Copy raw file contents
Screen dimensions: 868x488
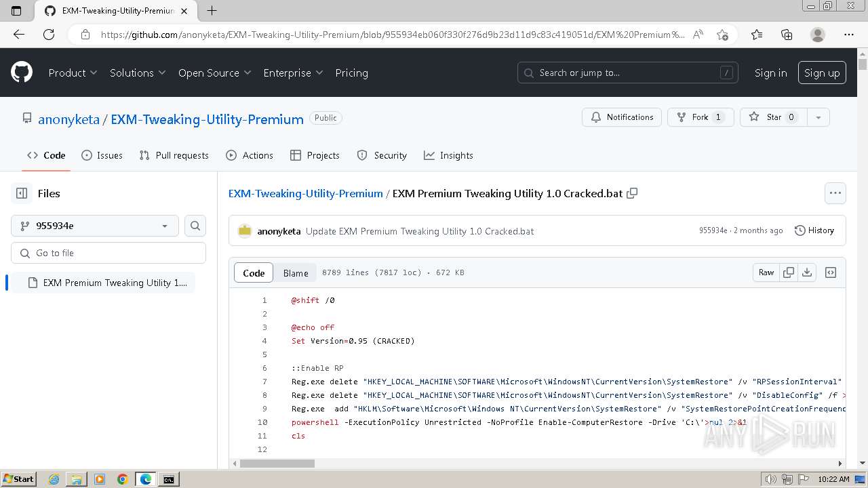[x=789, y=272]
